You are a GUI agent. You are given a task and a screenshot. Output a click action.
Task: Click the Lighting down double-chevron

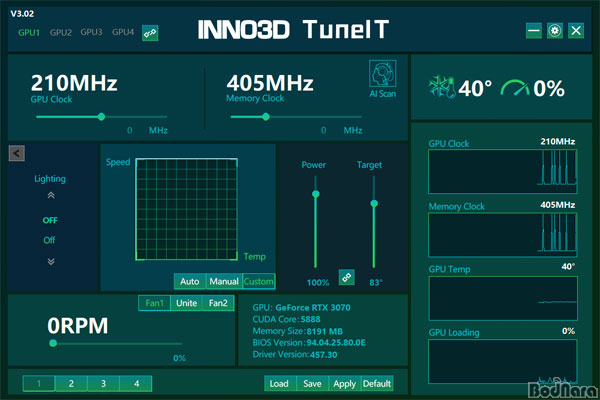51,261
